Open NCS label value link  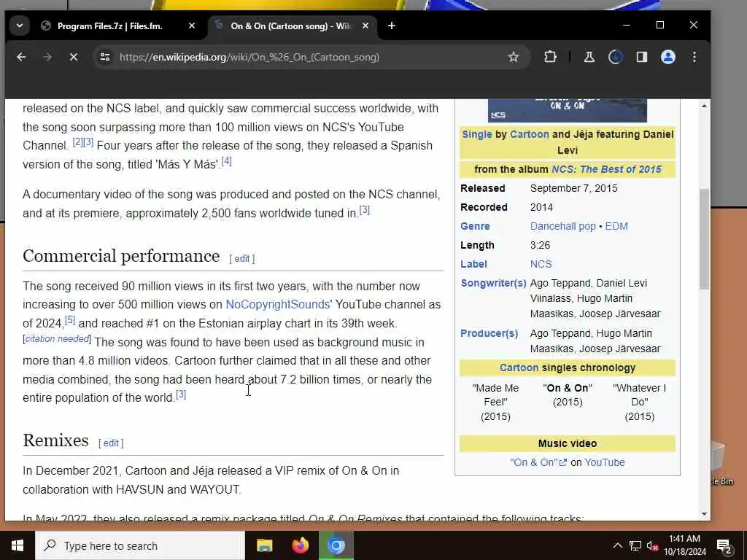pos(541,264)
